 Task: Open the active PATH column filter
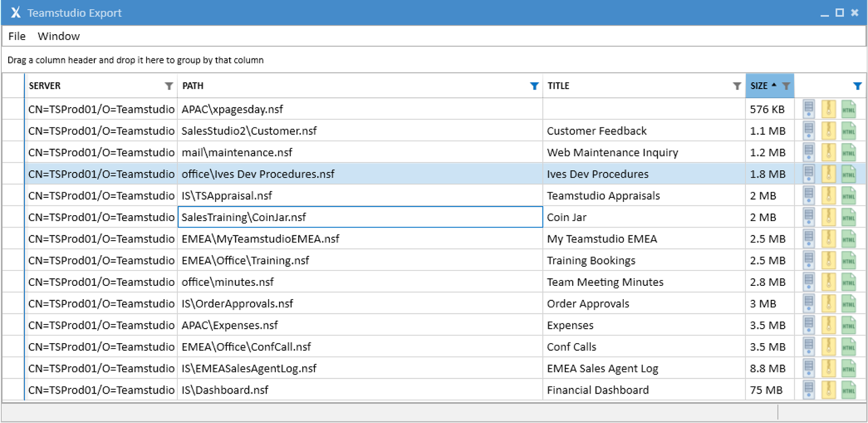click(x=534, y=86)
